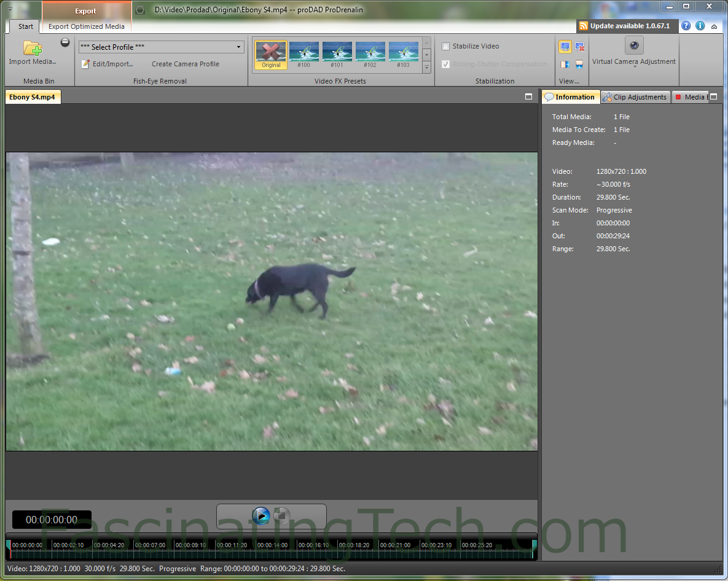Click the Rate value ~30.000 f/s
728x581 pixels.
[x=613, y=184]
